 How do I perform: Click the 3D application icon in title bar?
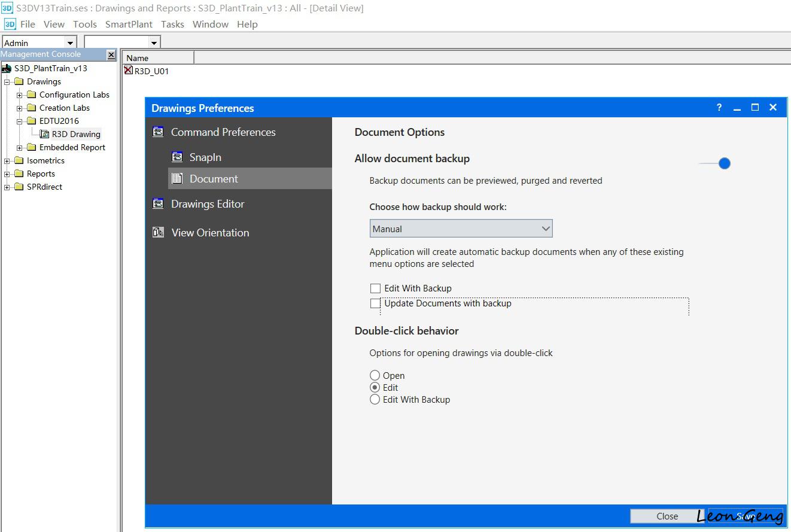coord(7,8)
